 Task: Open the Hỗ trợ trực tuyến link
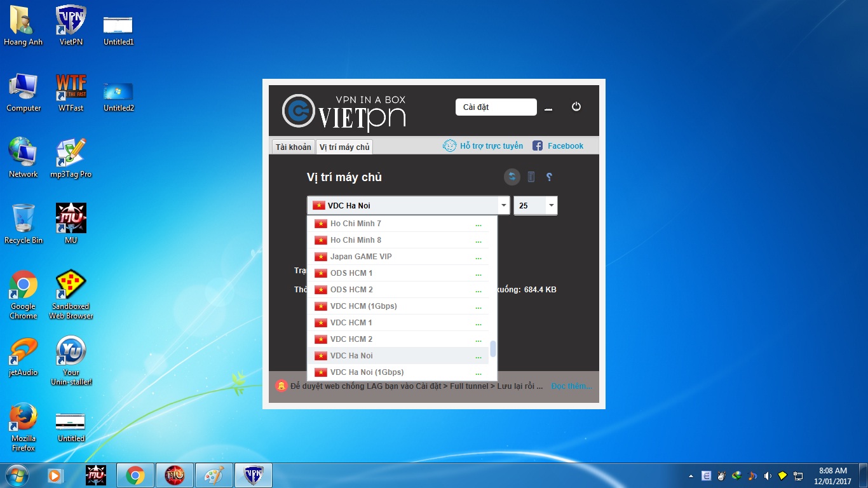pos(483,146)
